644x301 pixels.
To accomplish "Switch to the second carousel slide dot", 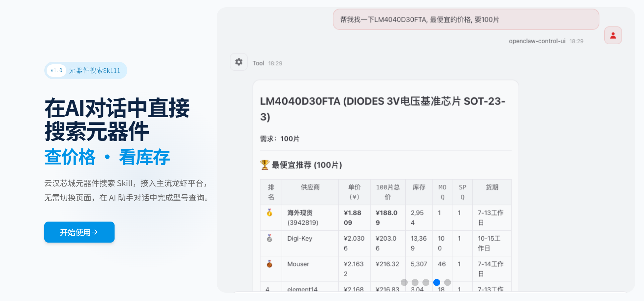I will pos(415,282).
